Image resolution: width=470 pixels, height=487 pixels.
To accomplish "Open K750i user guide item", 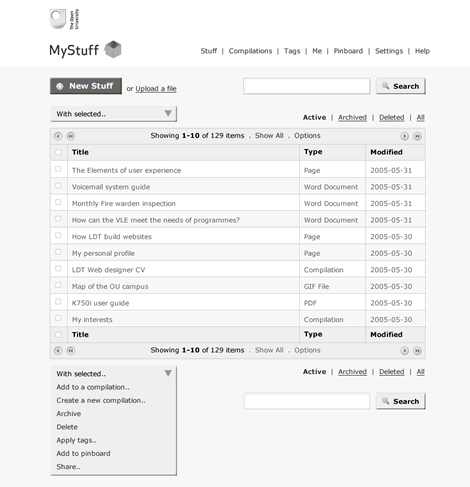I will pos(101,303).
